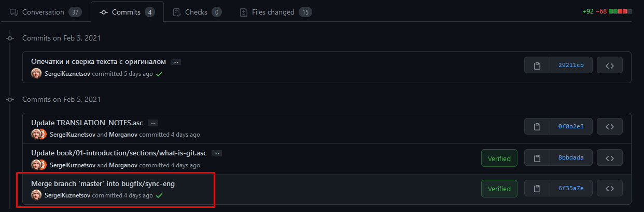Click the diffstat color bar
644x212 pixels.
tap(620, 11)
